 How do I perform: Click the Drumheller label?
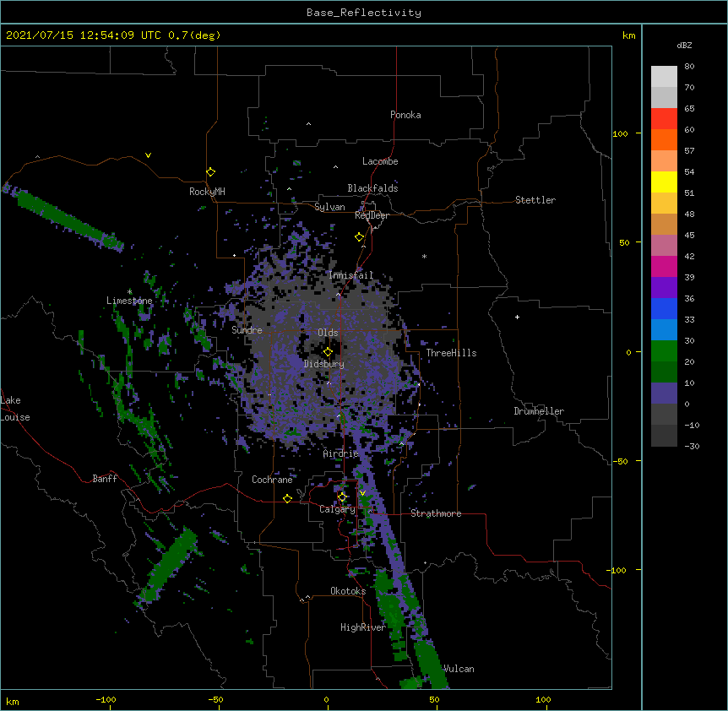point(539,411)
